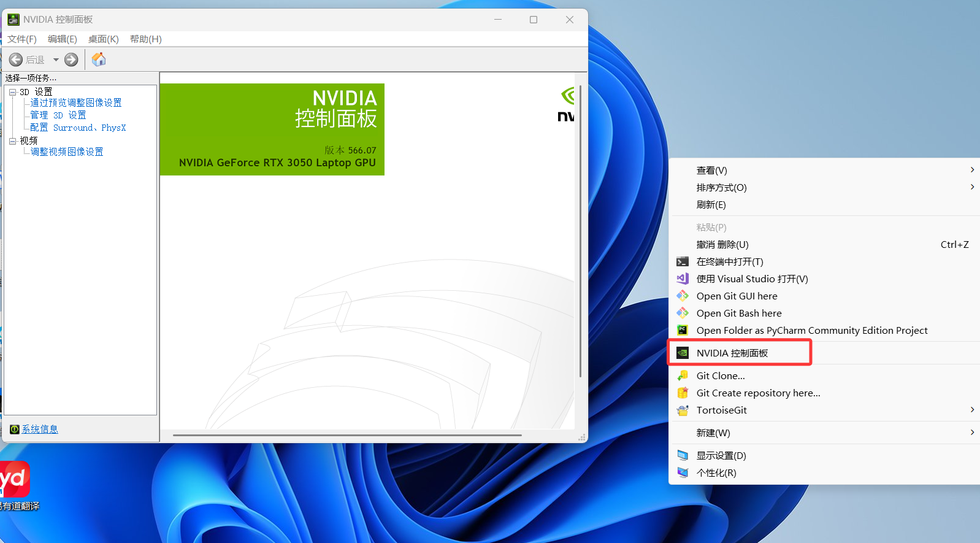Select 管理 3D 设置
980x543 pixels.
point(58,115)
